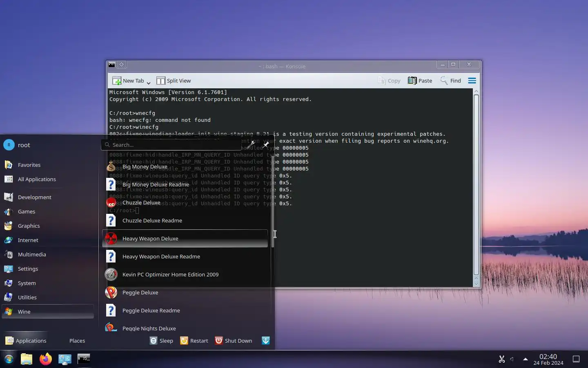Click Konsole window menu icon in titlebar
Image resolution: width=588 pixels, height=368 pixels.
pos(111,65)
